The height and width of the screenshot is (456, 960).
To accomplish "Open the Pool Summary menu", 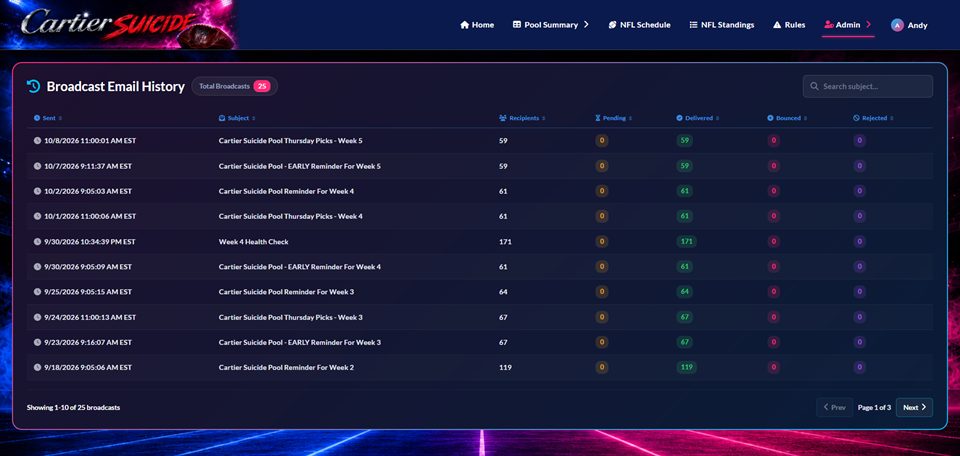I will click(x=551, y=25).
